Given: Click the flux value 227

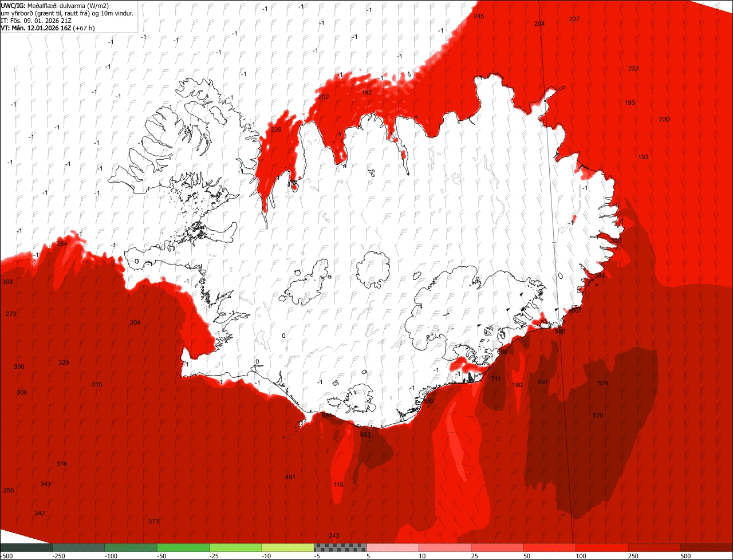Looking at the screenshot, I should pyautogui.click(x=574, y=19).
